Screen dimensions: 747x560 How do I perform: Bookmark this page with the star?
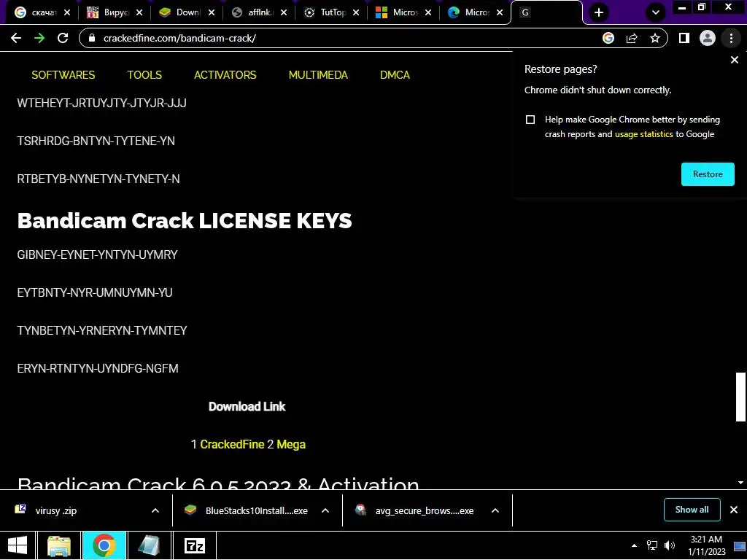click(655, 38)
